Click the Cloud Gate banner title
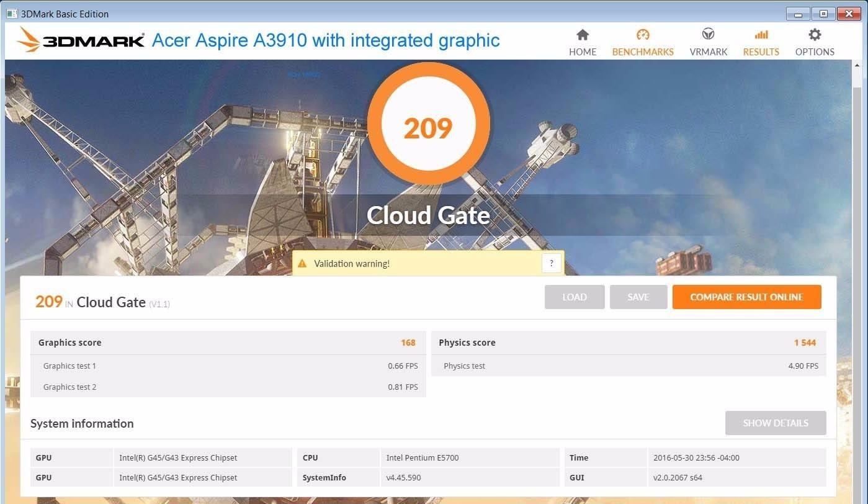868x504 pixels. 428,215
